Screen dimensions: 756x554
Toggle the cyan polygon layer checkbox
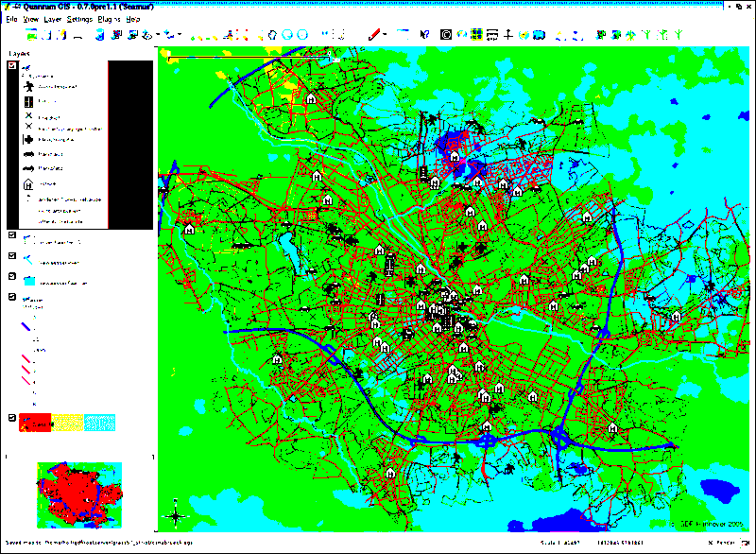pos(11,277)
